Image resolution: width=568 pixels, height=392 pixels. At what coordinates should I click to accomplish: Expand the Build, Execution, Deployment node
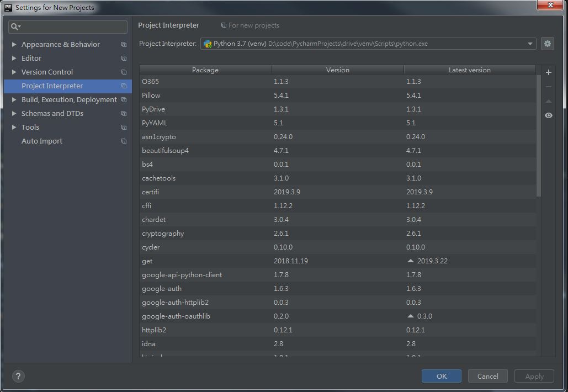click(x=14, y=99)
